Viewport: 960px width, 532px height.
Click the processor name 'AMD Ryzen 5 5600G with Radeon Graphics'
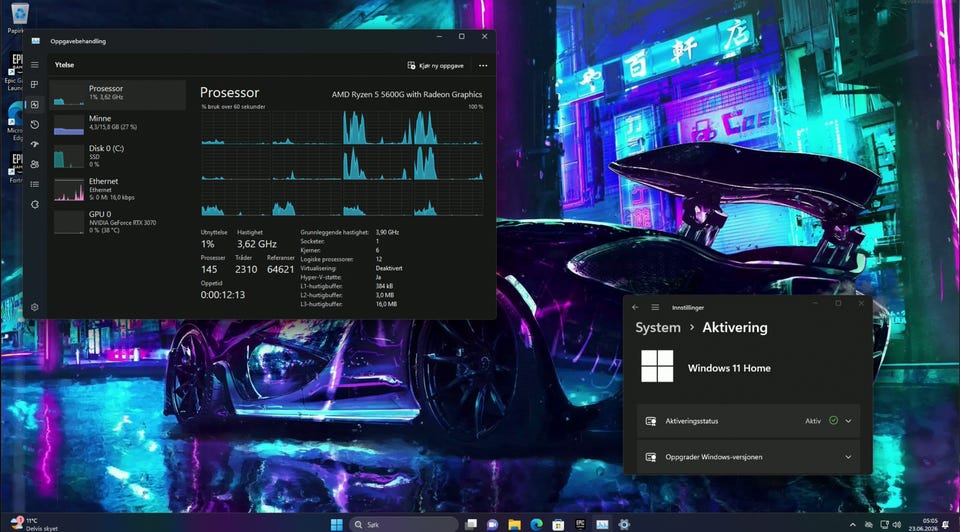[x=407, y=94]
